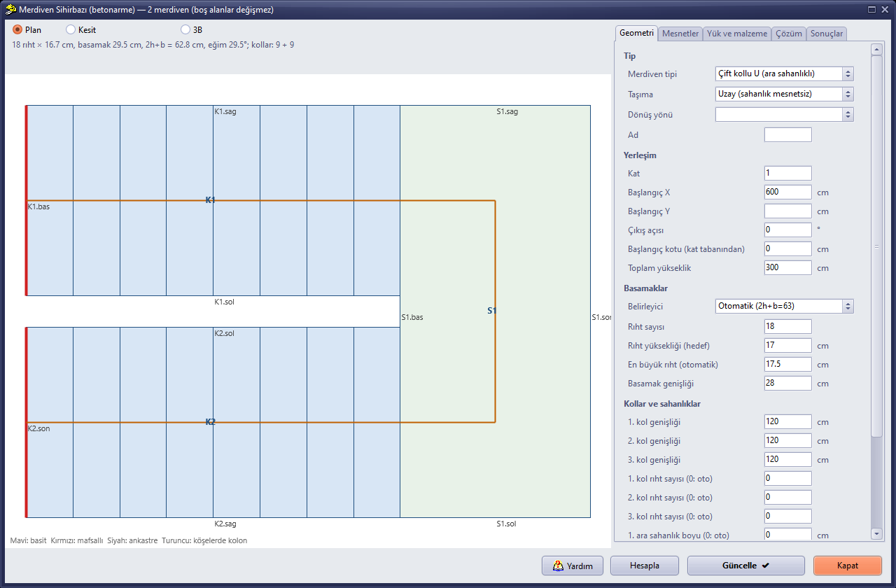
Task: Click the S1 landing label in plan
Action: [x=492, y=310]
